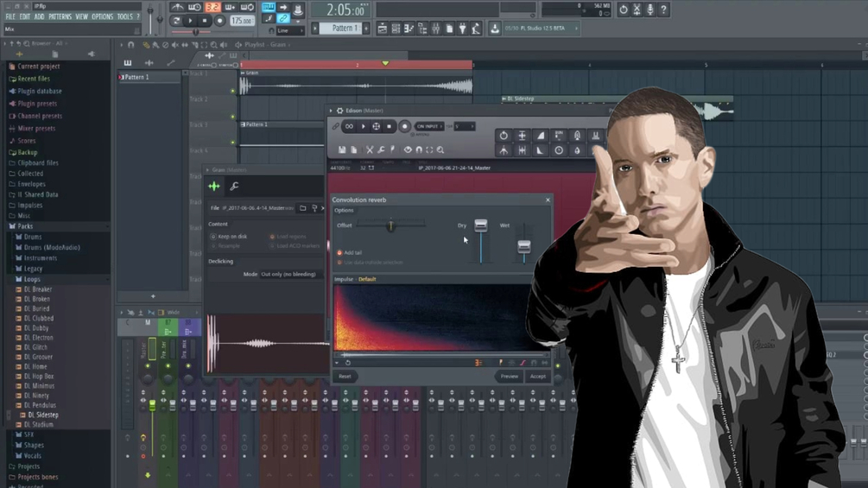Click the main transport stop button

(x=205, y=21)
